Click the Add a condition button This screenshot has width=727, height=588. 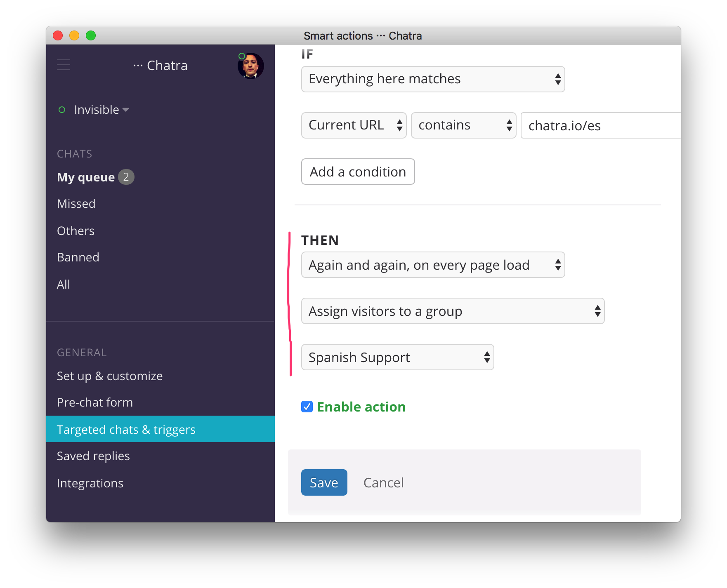[358, 172]
